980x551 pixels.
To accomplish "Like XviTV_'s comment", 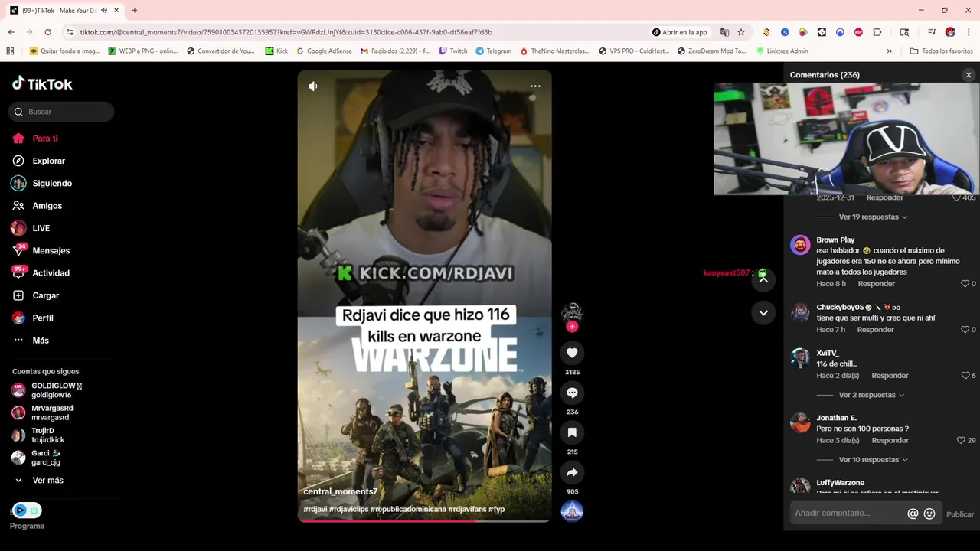I will point(965,376).
